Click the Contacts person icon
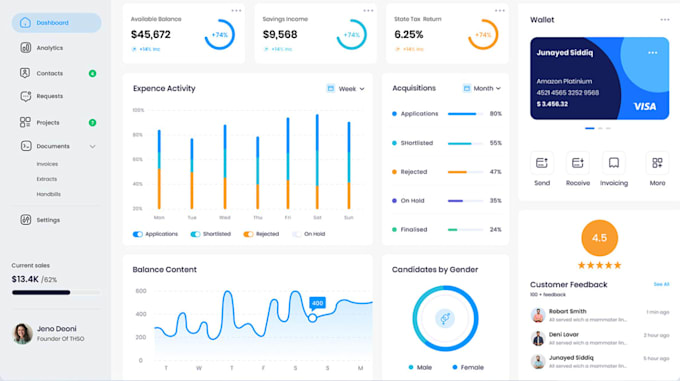This screenshot has width=680, height=381. (25, 73)
